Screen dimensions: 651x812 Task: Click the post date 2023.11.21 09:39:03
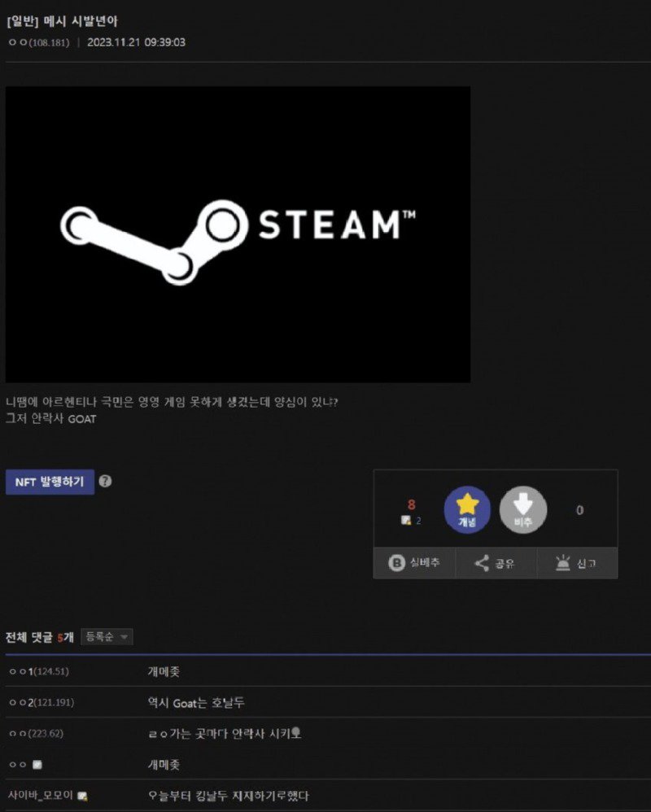pyautogui.click(x=136, y=42)
